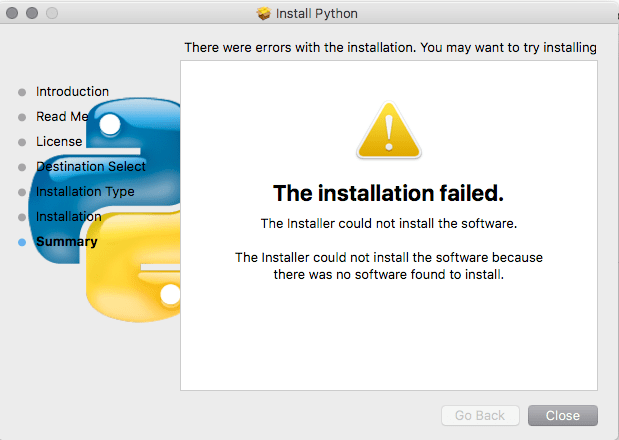Click the 'Install Python' window title
619x440 pixels.
317,13
